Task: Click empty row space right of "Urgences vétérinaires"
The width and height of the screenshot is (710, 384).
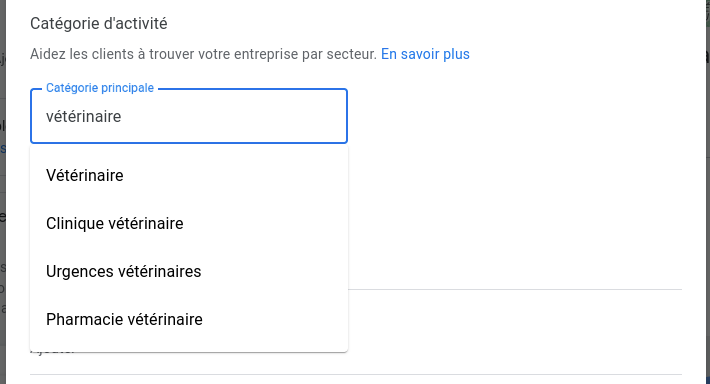Action: point(274,271)
